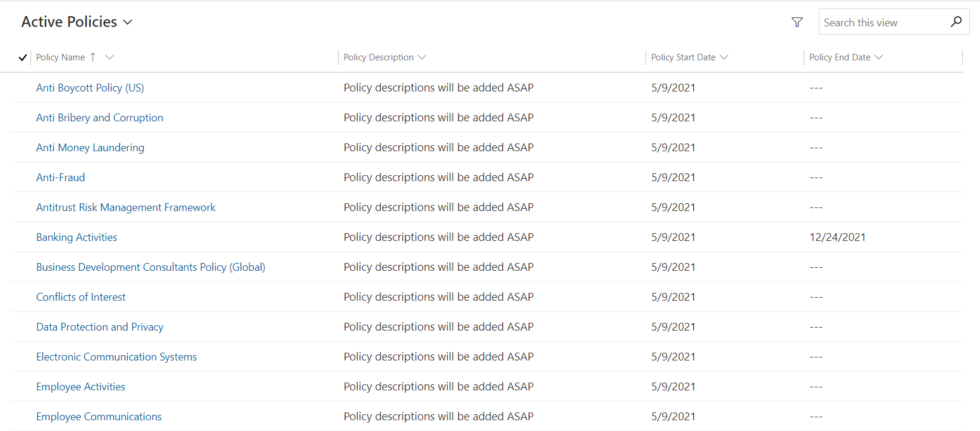
Task: Open the Policy End Date column menu
Action: [x=878, y=57]
